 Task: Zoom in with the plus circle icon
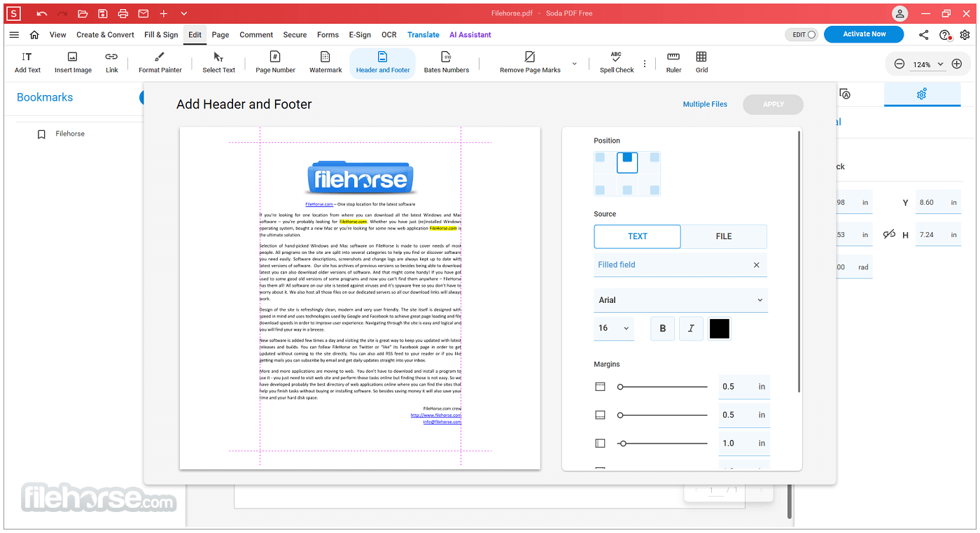click(957, 64)
